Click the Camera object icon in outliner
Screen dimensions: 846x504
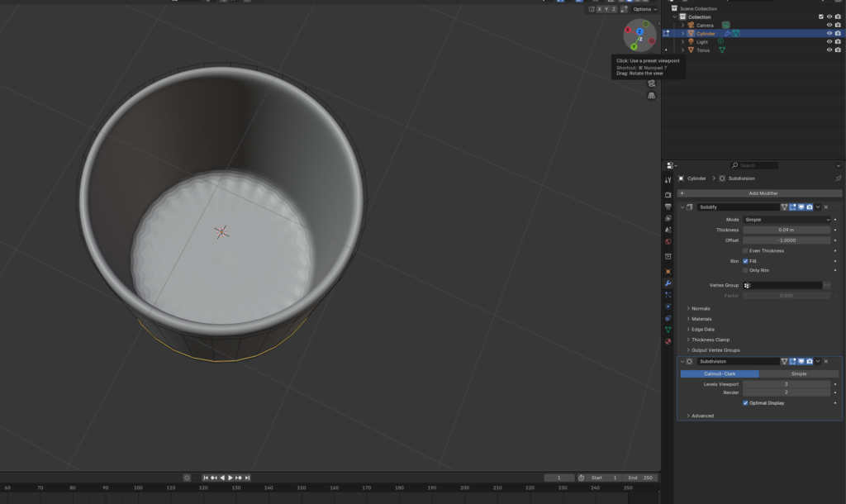coord(691,25)
